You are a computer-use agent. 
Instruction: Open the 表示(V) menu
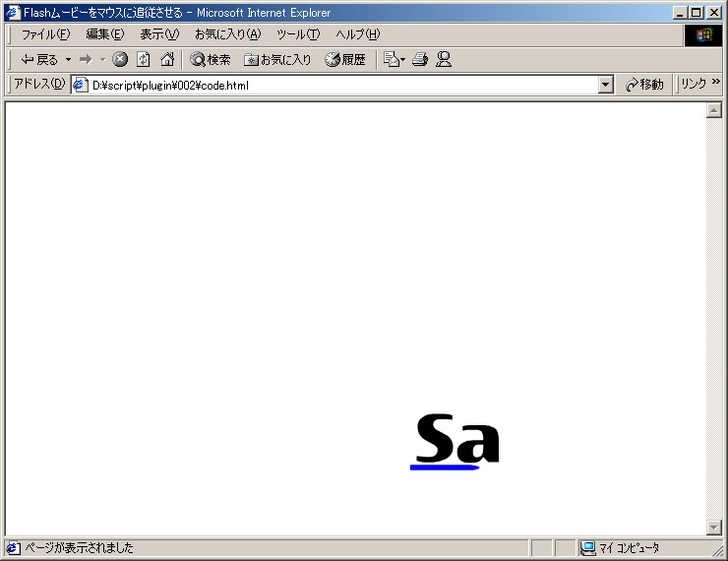tap(159, 34)
